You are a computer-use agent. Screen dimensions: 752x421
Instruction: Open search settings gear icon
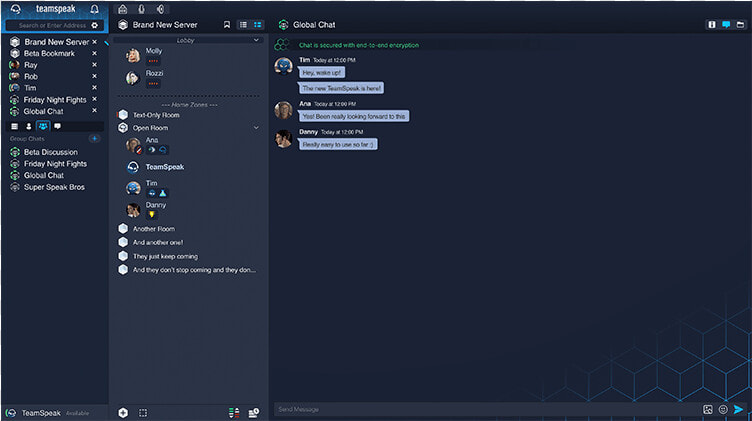click(x=94, y=25)
